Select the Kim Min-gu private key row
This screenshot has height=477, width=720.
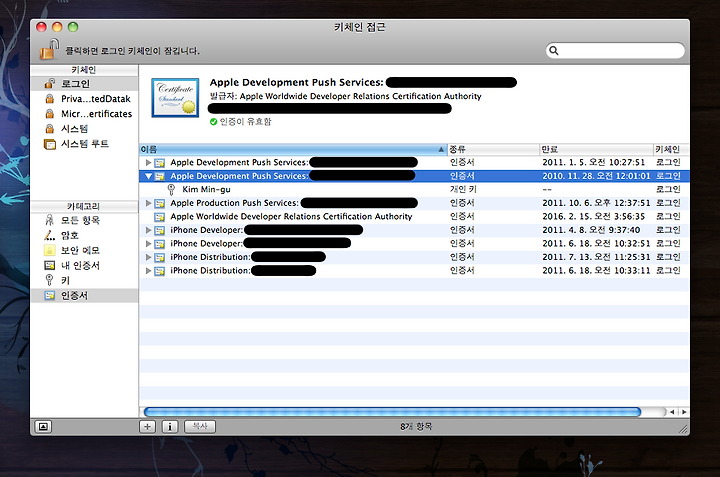click(x=414, y=189)
